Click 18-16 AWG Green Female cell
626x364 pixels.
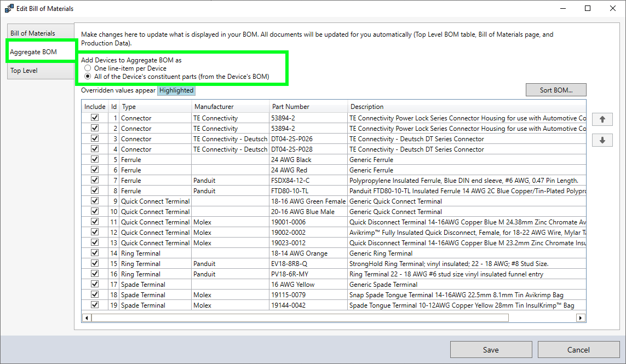coord(308,201)
